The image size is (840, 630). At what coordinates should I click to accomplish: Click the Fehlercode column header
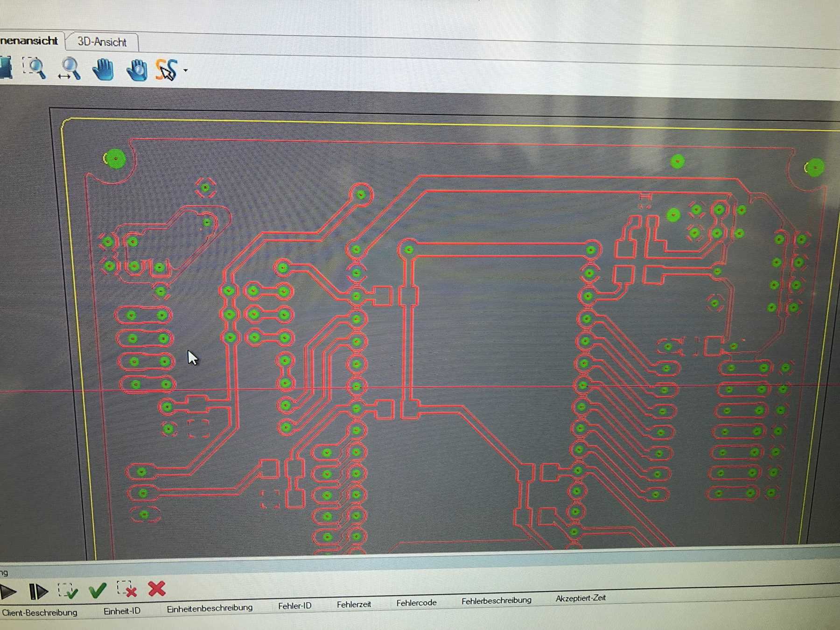(x=416, y=603)
